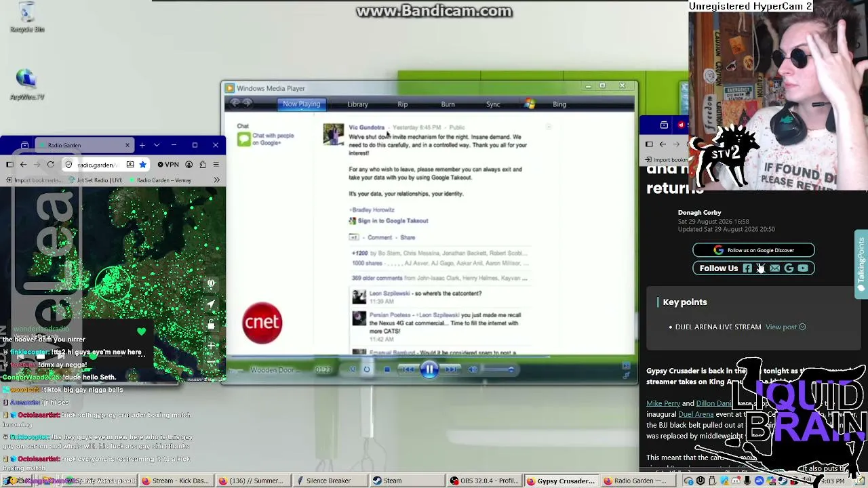
Task: Open the browser hamburger menu
Action: (216, 165)
